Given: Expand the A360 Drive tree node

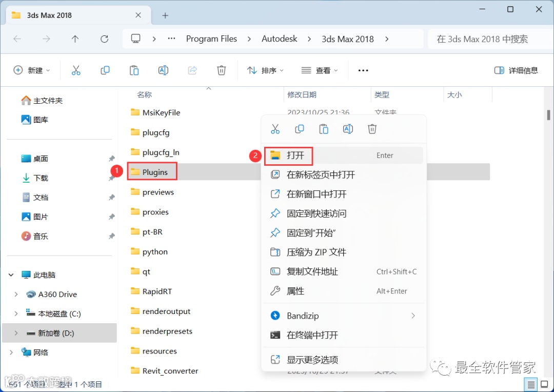Looking at the screenshot, I should pos(16,294).
